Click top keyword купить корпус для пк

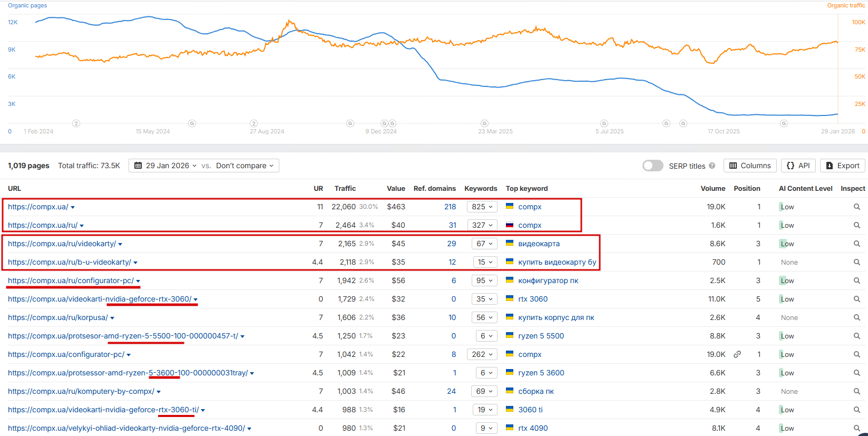pyautogui.click(x=556, y=317)
